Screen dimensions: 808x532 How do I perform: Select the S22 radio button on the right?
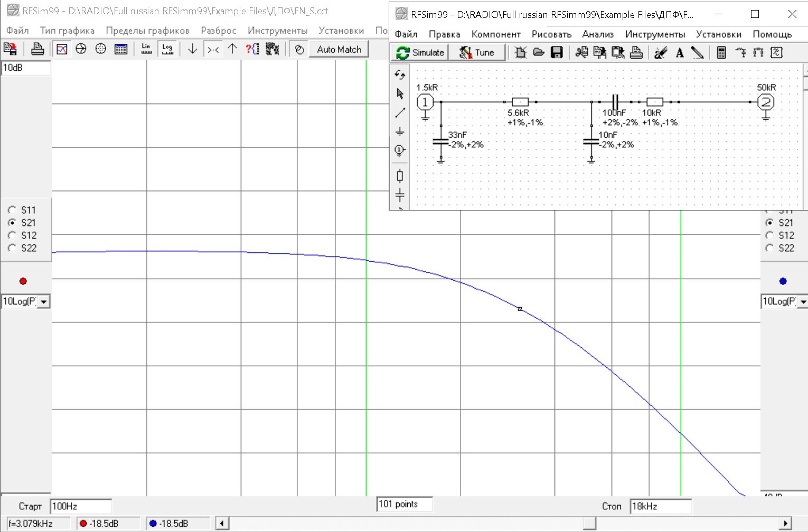coord(769,248)
